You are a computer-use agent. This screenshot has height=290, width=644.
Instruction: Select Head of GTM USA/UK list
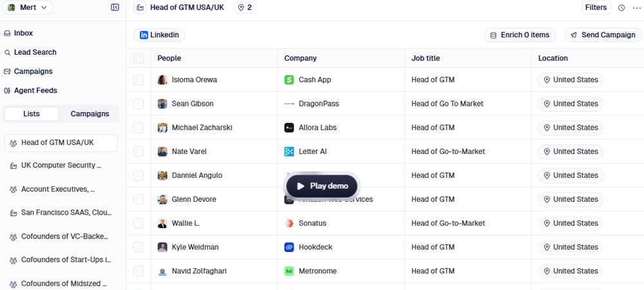(x=61, y=143)
